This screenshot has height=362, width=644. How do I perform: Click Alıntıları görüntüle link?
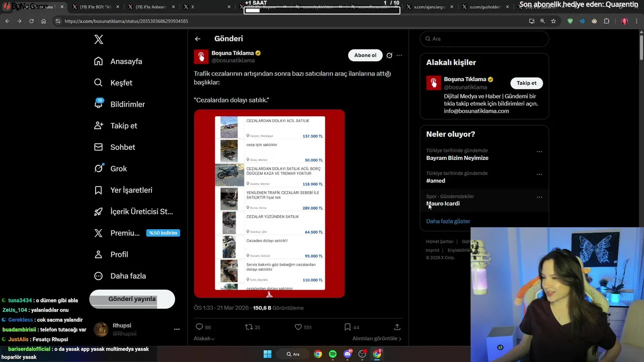pos(377,339)
